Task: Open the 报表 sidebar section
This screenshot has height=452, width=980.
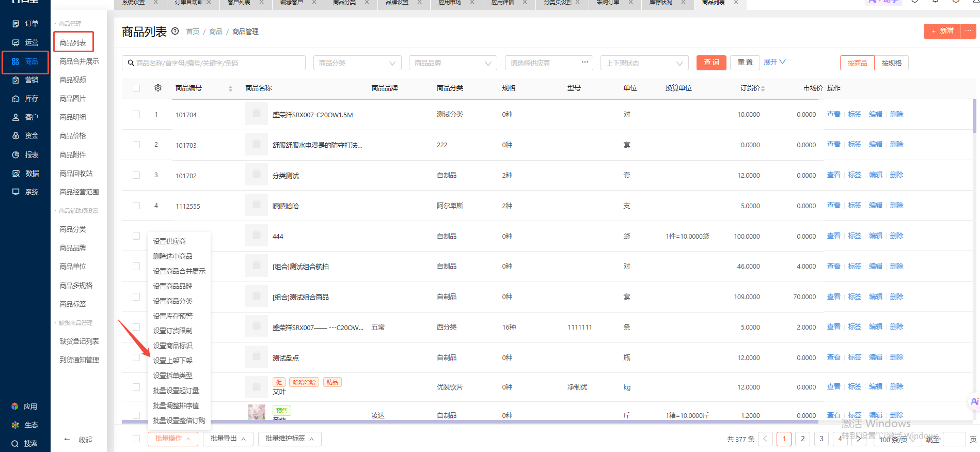Action: [25, 155]
